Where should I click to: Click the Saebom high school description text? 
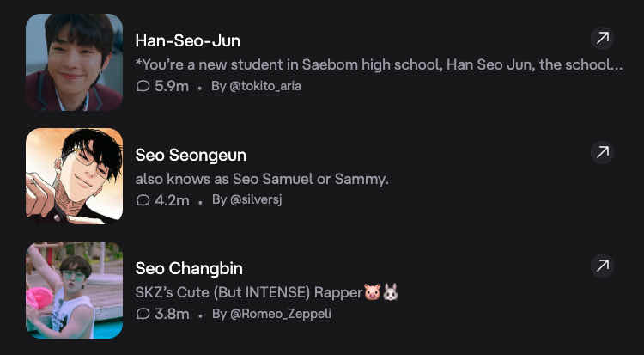[378, 64]
